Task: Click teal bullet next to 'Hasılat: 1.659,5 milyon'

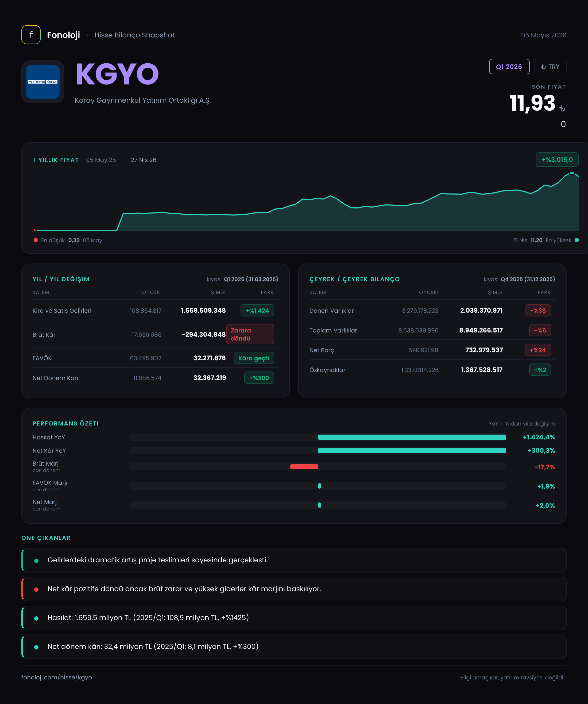Action: (x=36, y=618)
